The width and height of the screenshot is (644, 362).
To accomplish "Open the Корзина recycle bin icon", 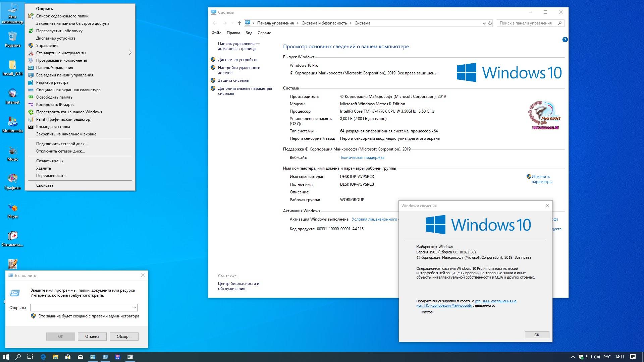I will pyautogui.click(x=12, y=40).
